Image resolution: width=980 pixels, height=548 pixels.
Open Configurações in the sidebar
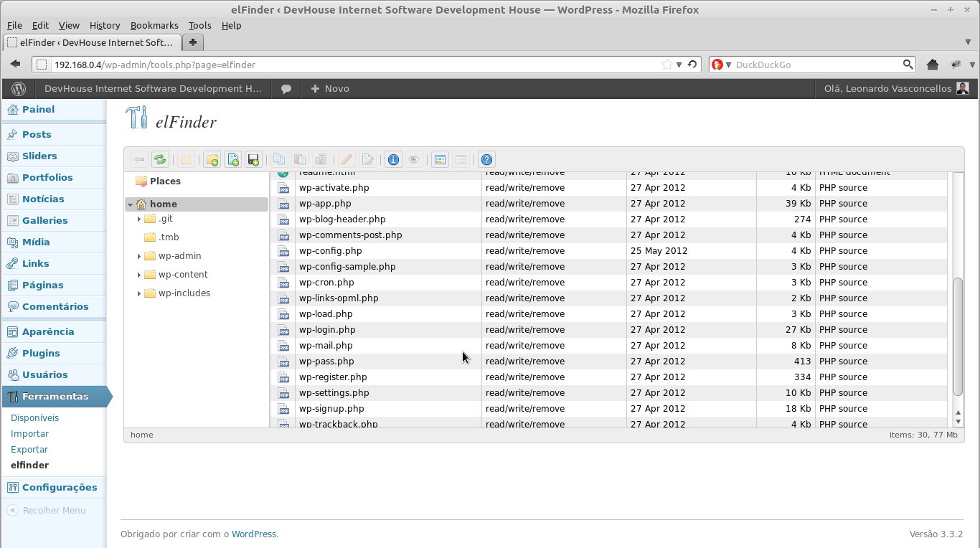point(60,488)
